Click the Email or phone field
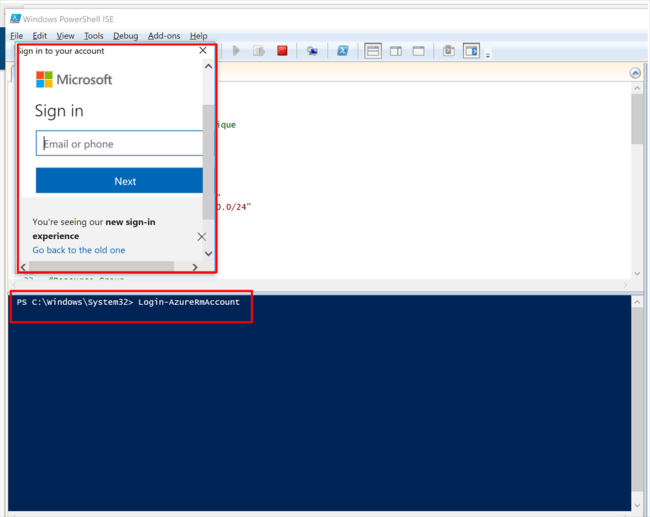650x517 pixels. pyautogui.click(x=119, y=143)
